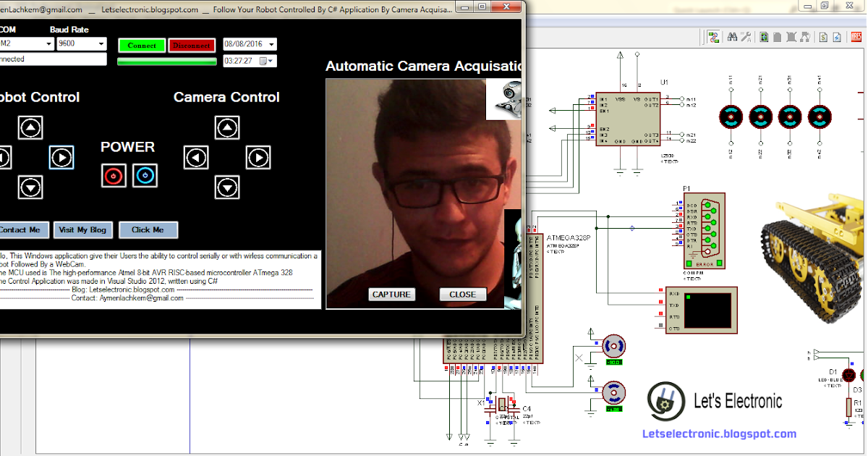The image size is (868, 456).
Task: Enable the Connect toggle button
Action: tap(142, 45)
